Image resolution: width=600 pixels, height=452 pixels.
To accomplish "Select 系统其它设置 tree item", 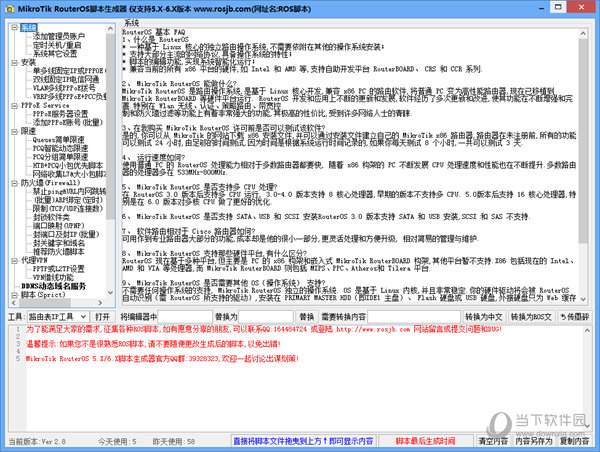I will [x=55, y=54].
